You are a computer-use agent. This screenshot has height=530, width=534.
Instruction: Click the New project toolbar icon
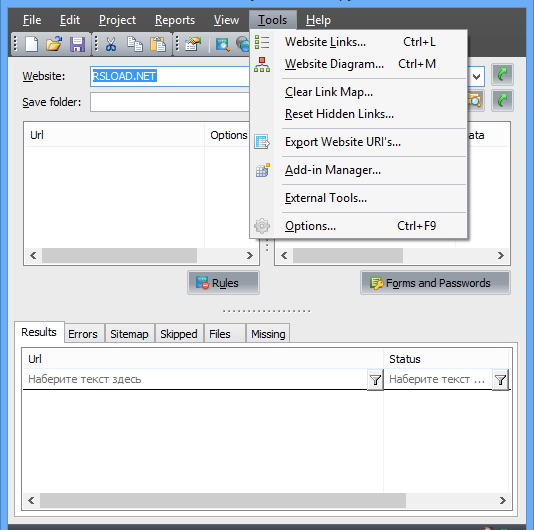click(x=32, y=44)
